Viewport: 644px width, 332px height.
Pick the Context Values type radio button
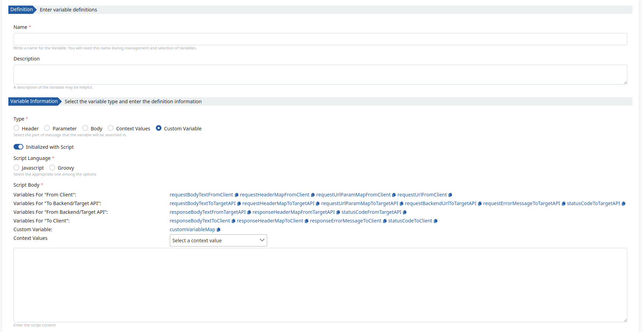(x=111, y=128)
